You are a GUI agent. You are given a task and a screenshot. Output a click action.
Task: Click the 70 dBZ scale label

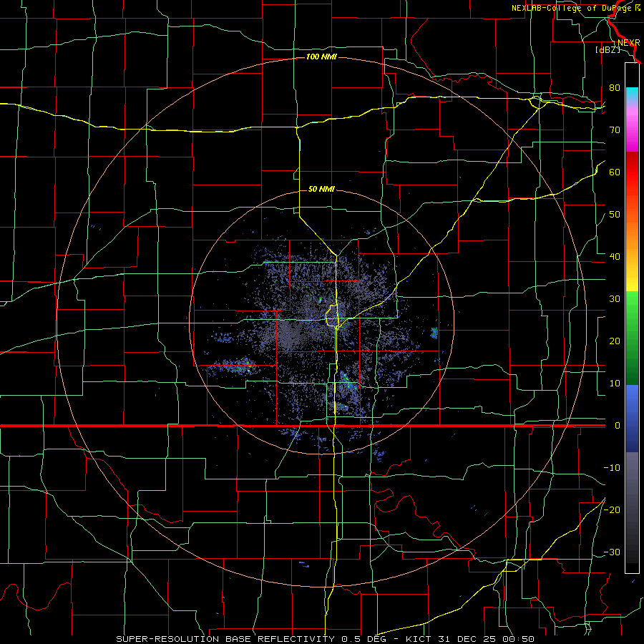pyautogui.click(x=615, y=130)
